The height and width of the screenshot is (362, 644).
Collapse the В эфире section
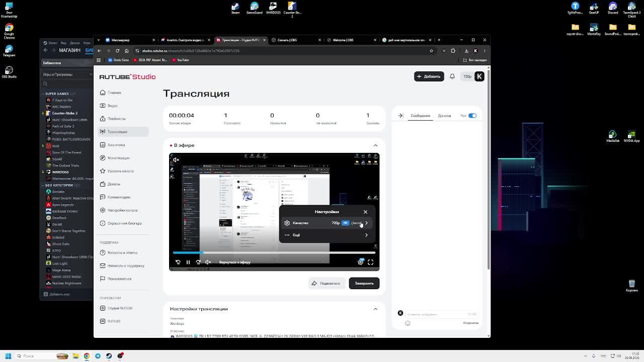tap(375, 145)
